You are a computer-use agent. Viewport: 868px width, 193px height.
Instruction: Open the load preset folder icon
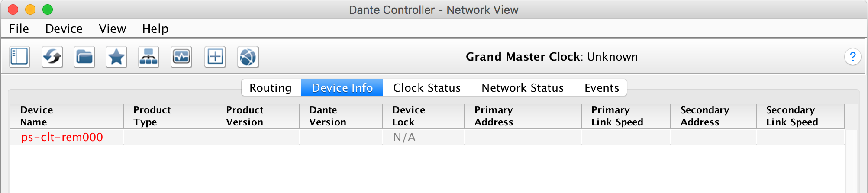click(84, 57)
